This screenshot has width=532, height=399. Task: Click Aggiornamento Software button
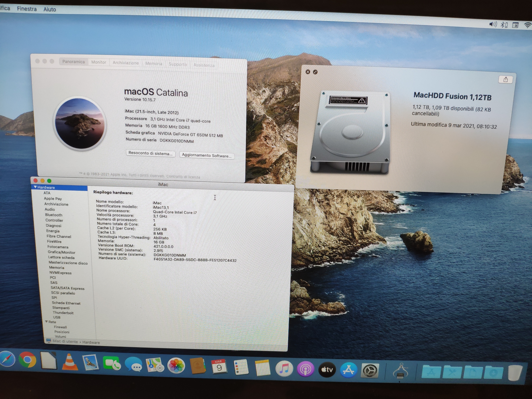click(207, 155)
